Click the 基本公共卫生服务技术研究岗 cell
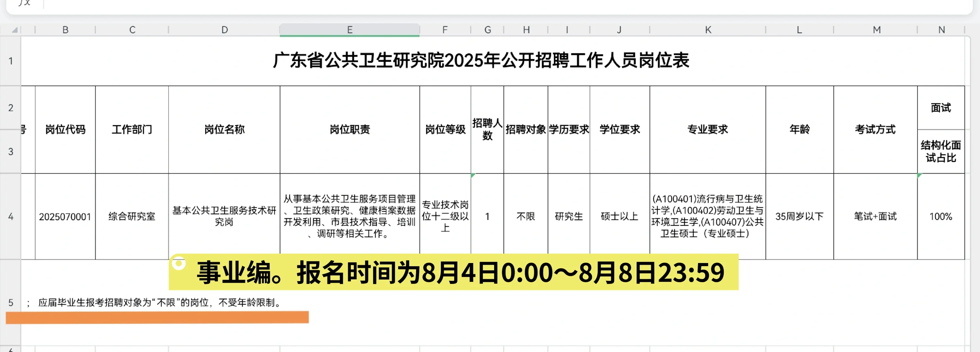 (225, 216)
